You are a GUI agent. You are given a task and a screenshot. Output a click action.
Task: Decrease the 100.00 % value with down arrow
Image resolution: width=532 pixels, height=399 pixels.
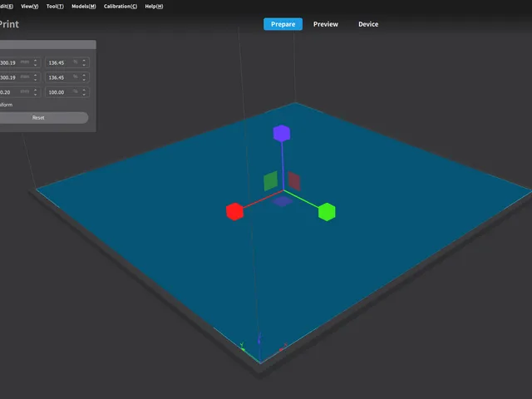click(84, 94)
